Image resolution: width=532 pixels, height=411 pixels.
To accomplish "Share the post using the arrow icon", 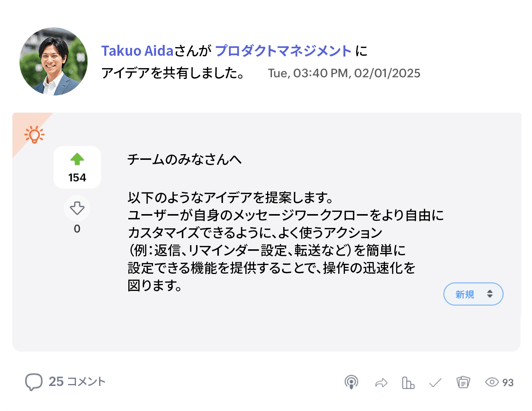I will tap(381, 383).
